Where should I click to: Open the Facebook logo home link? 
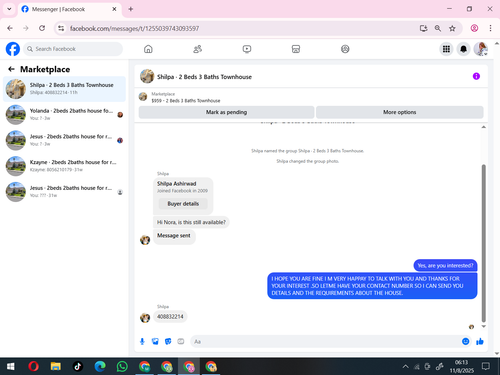pos(13,49)
